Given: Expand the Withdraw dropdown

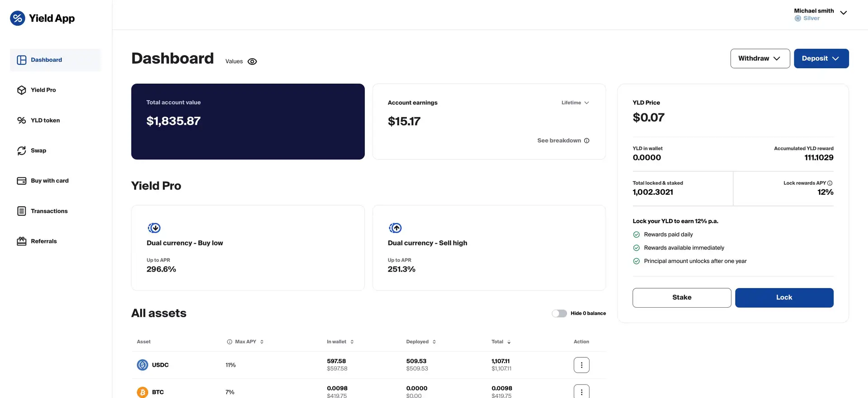Looking at the screenshot, I should click(759, 59).
